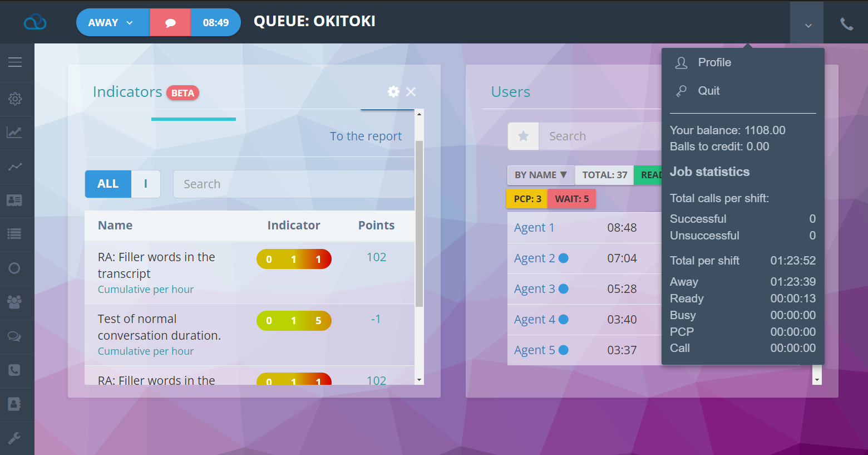Open the hamburger menu in sidebar

point(15,62)
